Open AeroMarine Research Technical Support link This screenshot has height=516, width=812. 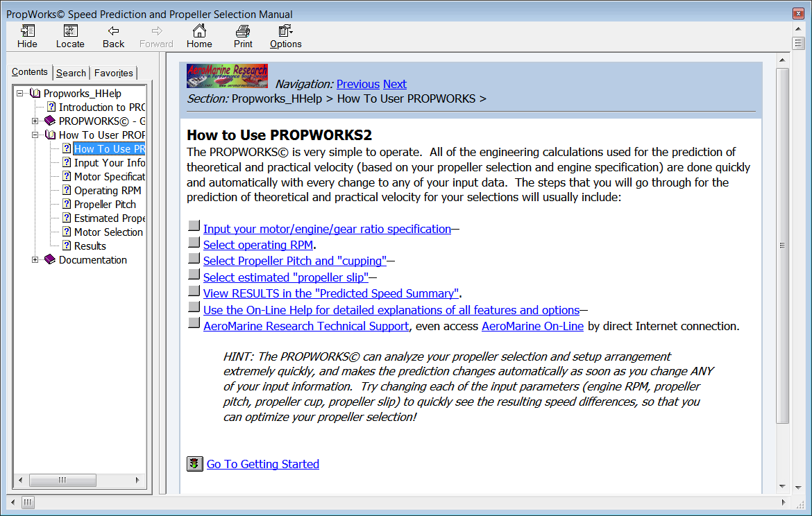click(x=306, y=326)
